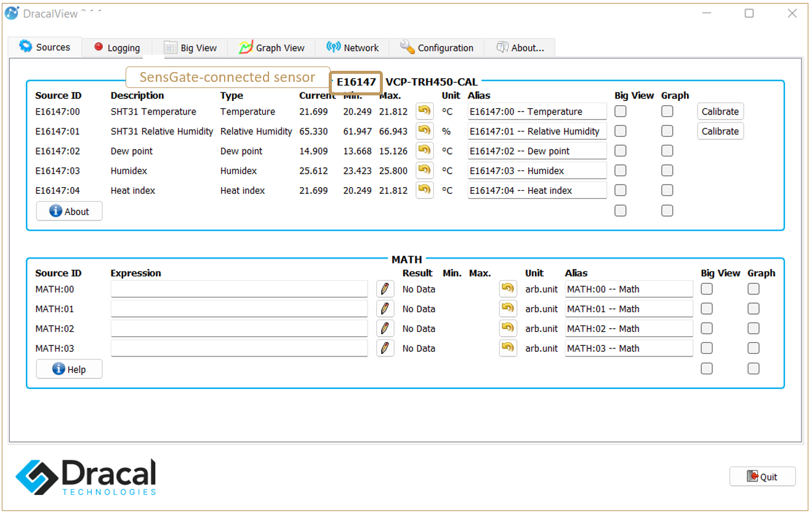Reset min/max for MATH:00 row
The height and width of the screenshot is (514, 812).
tap(508, 289)
